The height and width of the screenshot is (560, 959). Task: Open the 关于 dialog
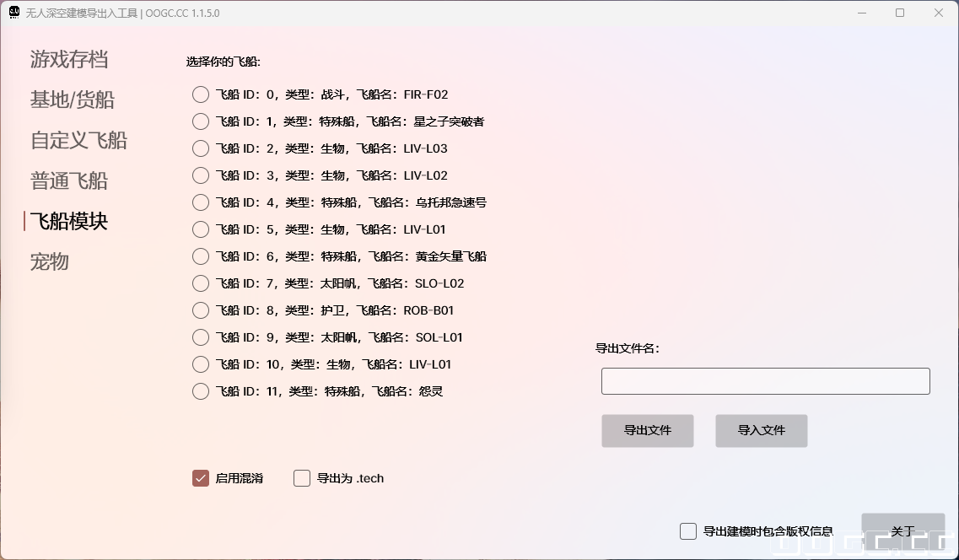pos(902,531)
